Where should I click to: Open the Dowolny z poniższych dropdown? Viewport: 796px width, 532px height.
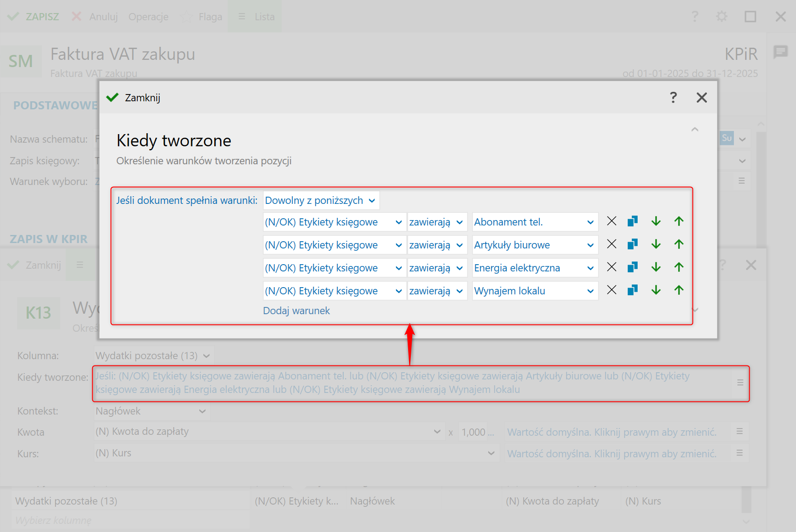[x=320, y=201]
